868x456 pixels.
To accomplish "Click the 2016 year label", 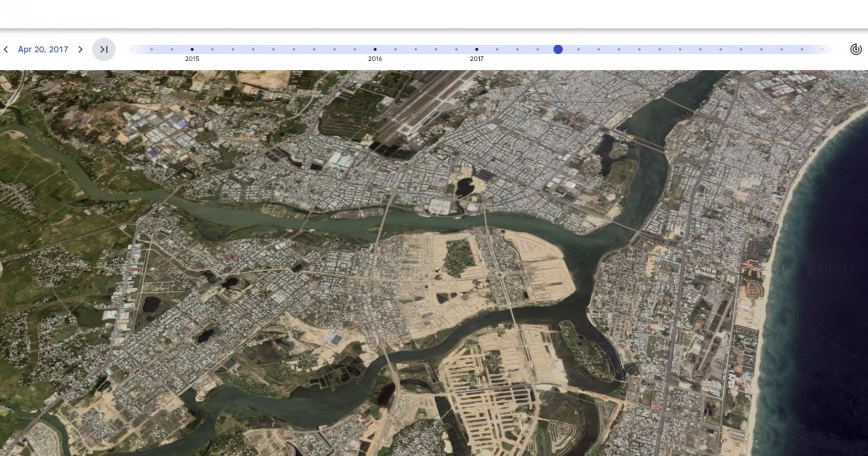I will pyautogui.click(x=375, y=59).
